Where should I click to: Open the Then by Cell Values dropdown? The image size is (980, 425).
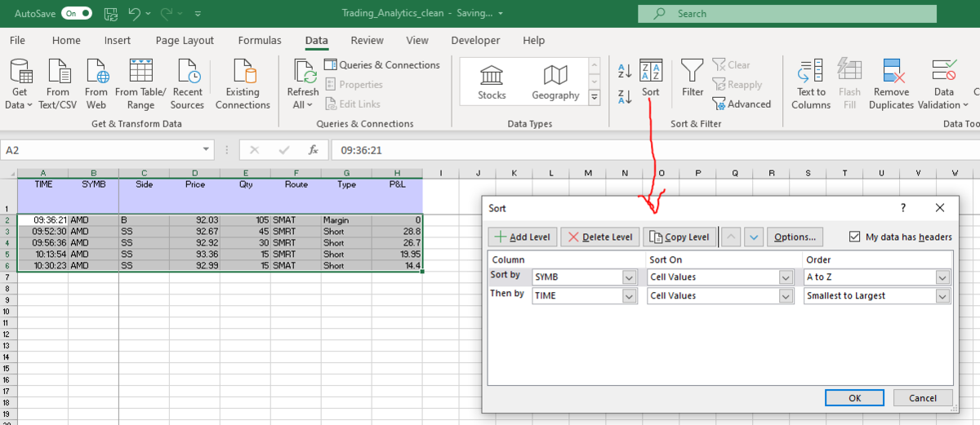[x=787, y=296]
